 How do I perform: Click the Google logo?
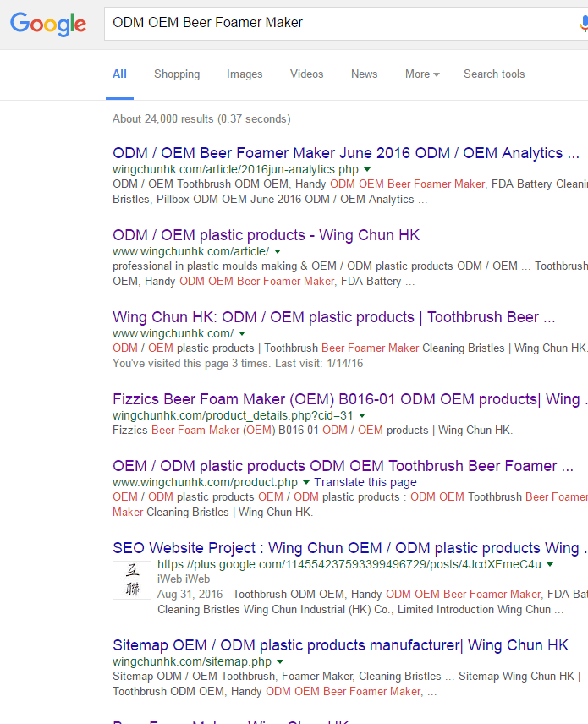pyautogui.click(x=48, y=24)
